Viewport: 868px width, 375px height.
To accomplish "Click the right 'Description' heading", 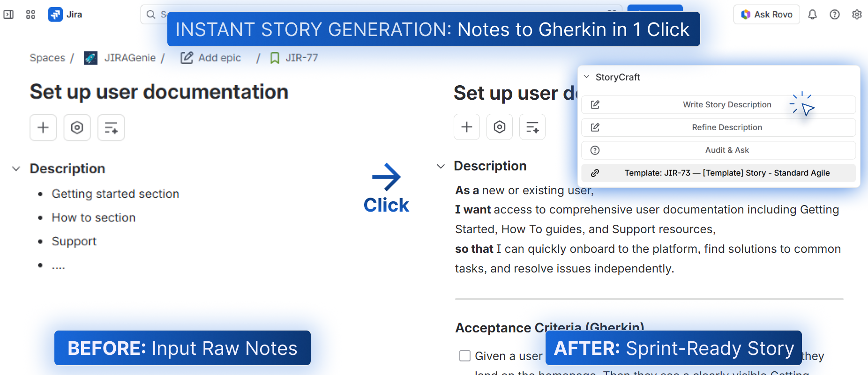I will point(490,166).
